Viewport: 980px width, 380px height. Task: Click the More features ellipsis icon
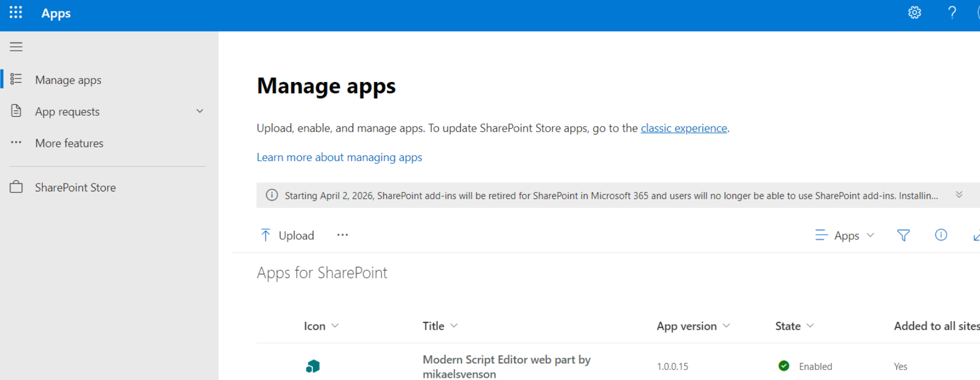click(16, 142)
